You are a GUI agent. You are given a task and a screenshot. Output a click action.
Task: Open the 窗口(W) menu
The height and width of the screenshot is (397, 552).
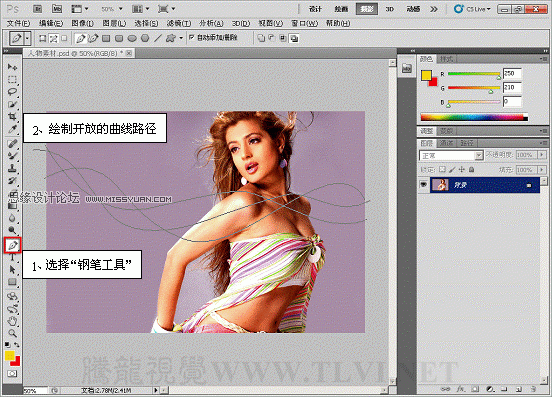click(305, 23)
